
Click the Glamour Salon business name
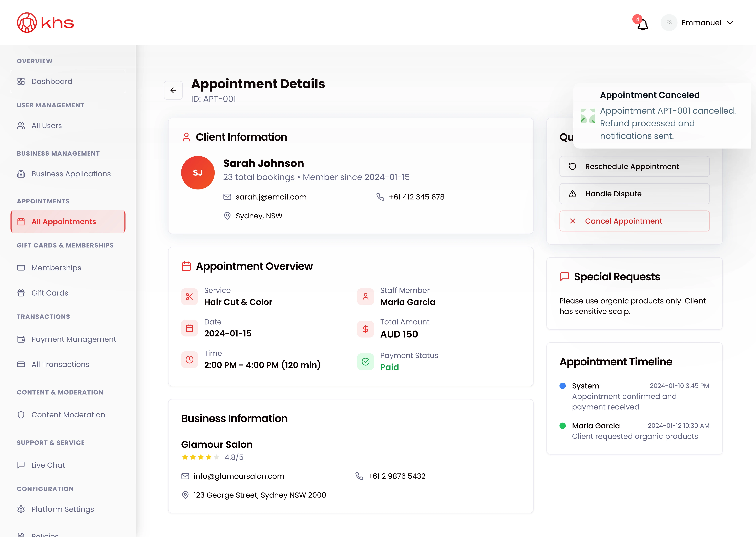pyautogui.click(x=217, y=444)
